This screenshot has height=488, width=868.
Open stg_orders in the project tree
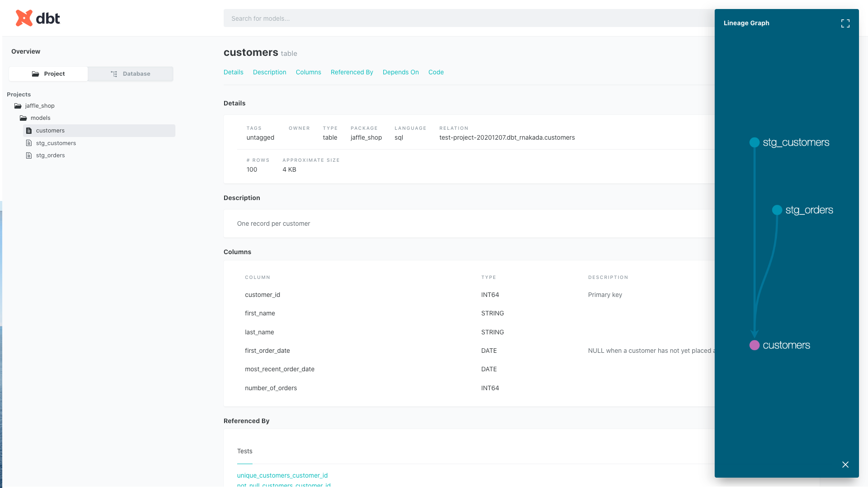tap(51, 155)
